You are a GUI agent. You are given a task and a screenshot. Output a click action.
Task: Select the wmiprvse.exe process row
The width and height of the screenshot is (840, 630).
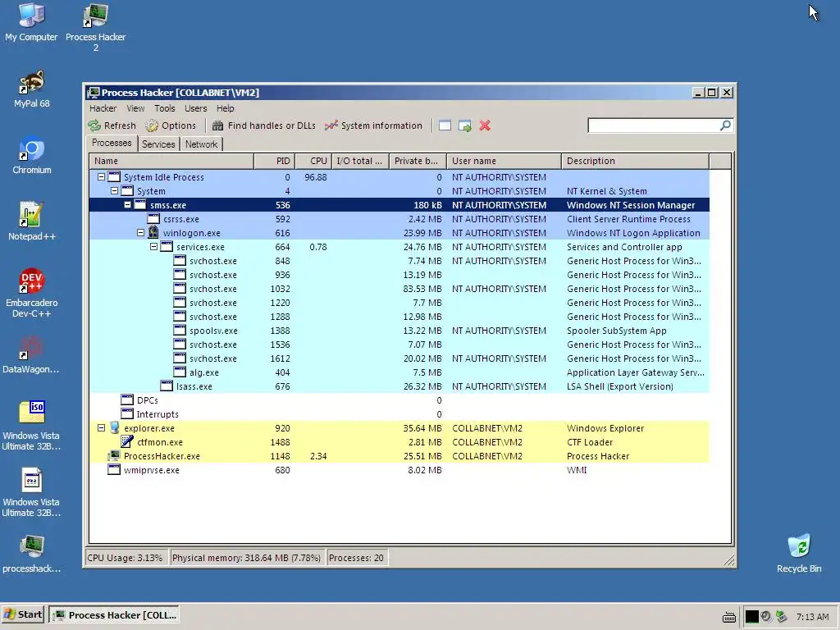click(x=399, y=470)
